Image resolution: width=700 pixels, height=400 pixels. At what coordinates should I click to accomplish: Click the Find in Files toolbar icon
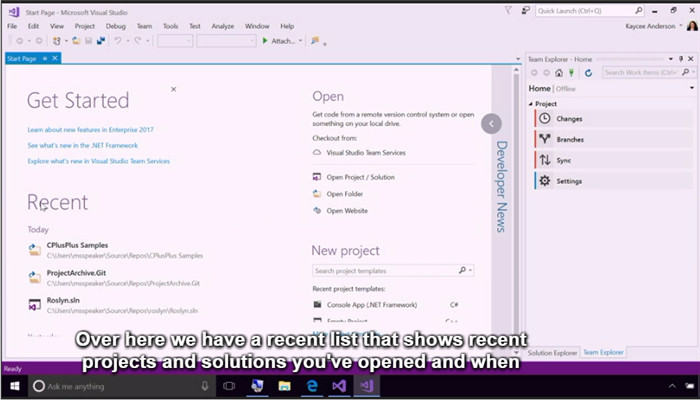[315, 41]
